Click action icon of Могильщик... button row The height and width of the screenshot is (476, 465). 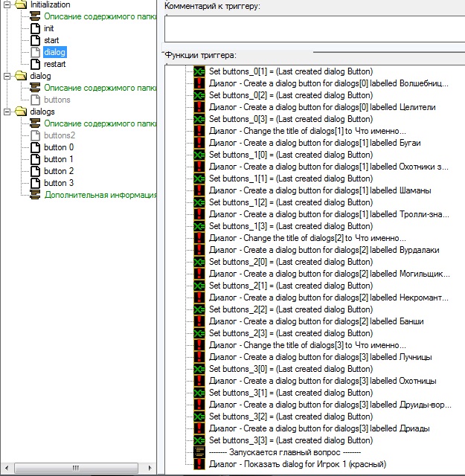tap(199, 274)
